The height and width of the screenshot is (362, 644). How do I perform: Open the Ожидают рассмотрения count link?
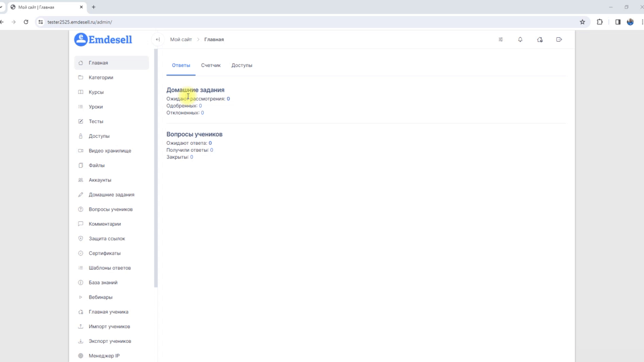point(228,99)
